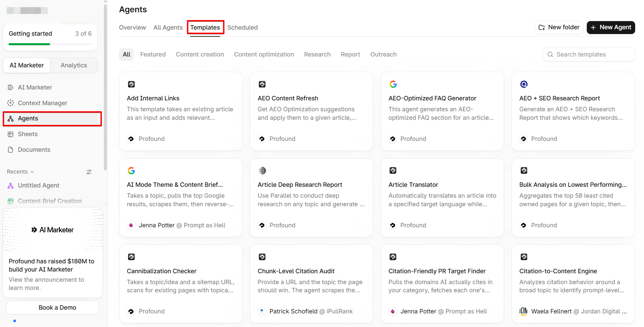The height and width of the screenshot is (327, 644).
Task: Open the Chunk-Level Citation Audit template
Action: [312, 284]
